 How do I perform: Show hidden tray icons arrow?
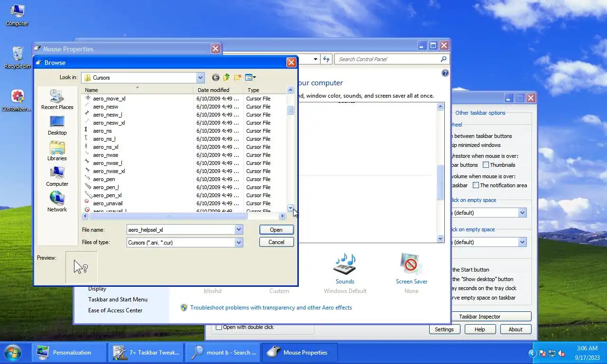click(532, 353)
